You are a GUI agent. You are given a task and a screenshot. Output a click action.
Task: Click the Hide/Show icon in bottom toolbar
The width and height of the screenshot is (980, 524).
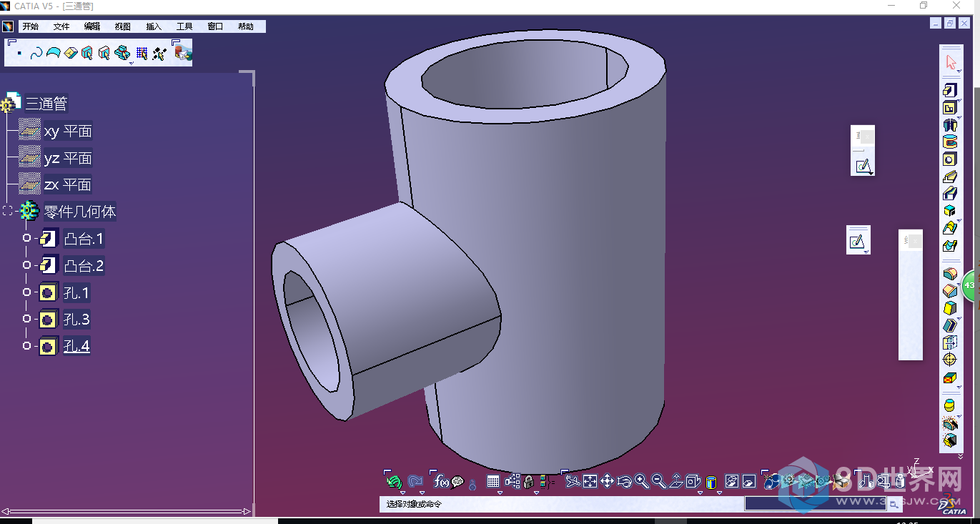pos(731,481)
